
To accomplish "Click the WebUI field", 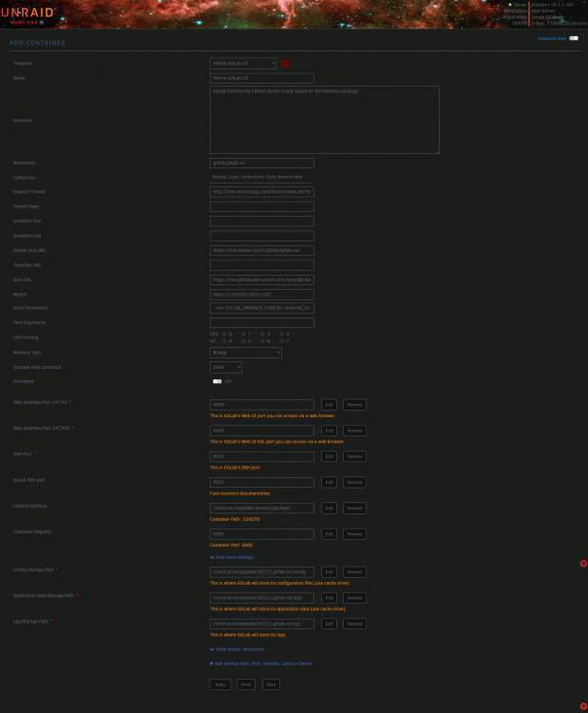I will 262,295.
